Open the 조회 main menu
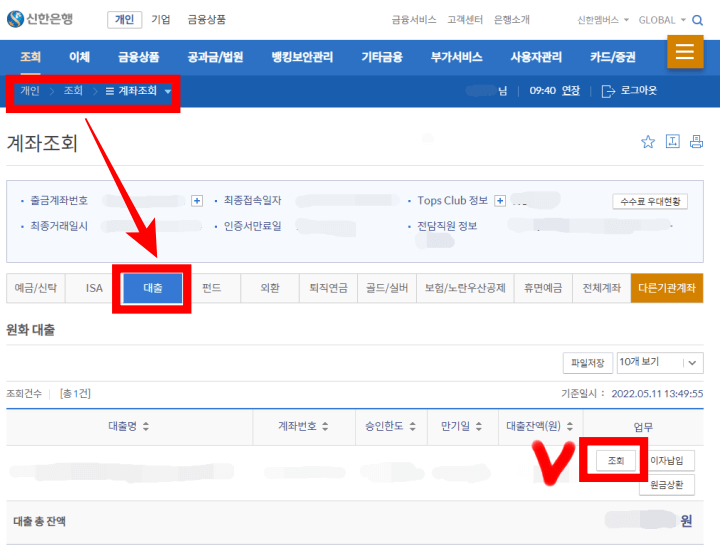This screenshot has width=720, height=556. (x=30, y=57)
